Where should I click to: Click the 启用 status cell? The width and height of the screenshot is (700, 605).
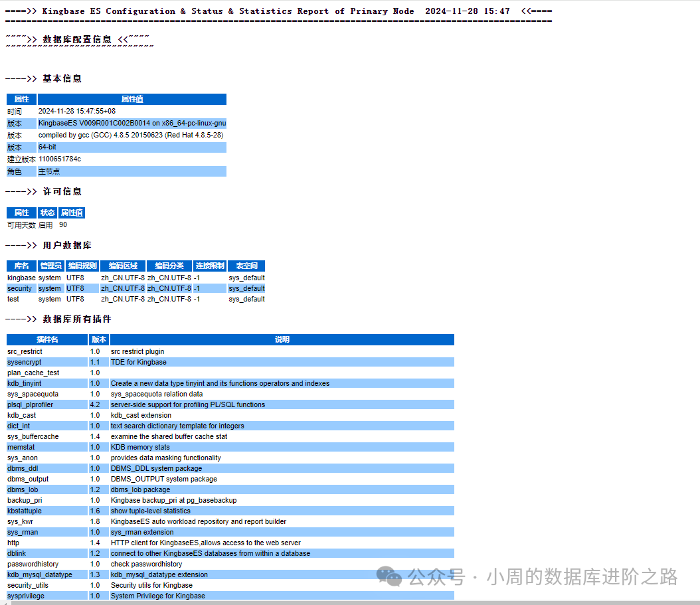coord(46,225)
